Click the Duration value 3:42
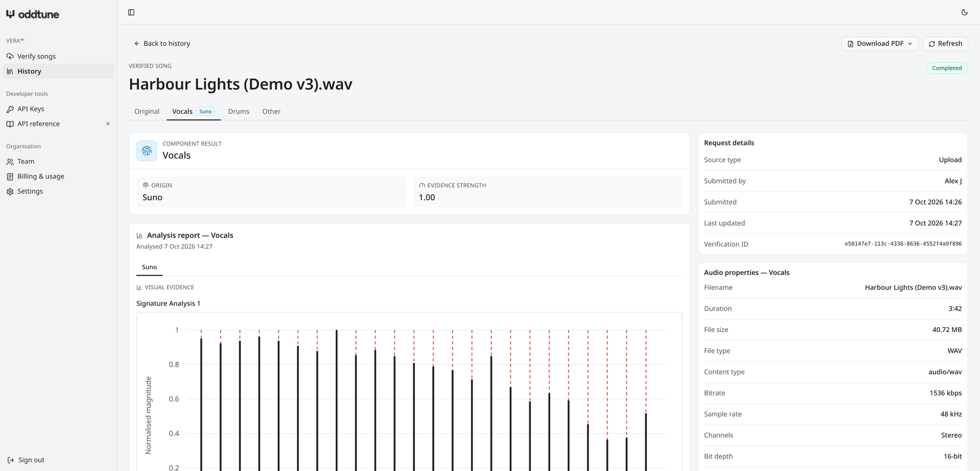 coord(955,309)
